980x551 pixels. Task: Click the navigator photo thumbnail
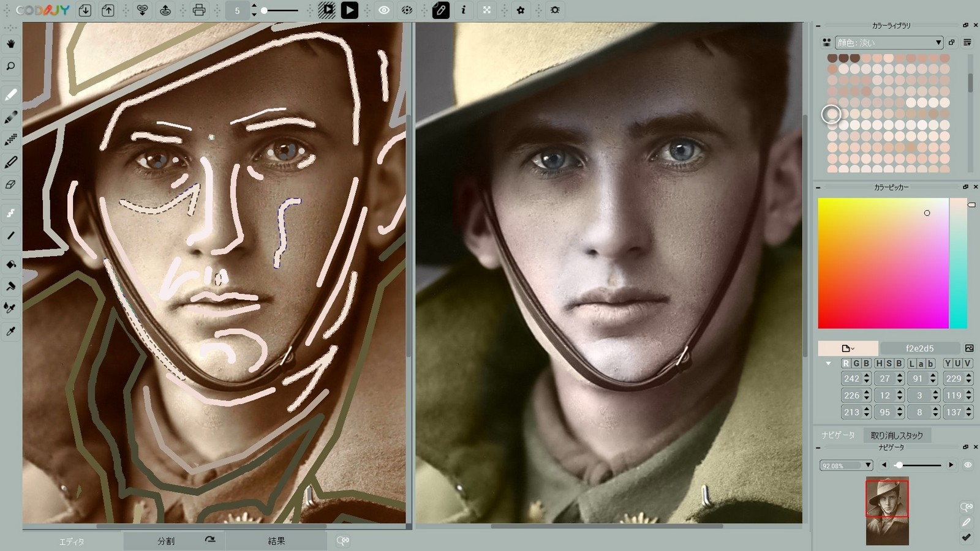coord(887,512)
